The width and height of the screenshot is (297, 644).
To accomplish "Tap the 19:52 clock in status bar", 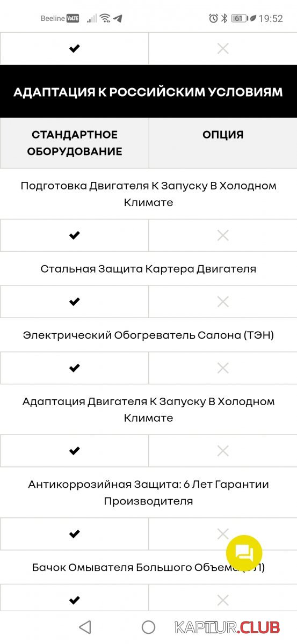I will 271,18.
